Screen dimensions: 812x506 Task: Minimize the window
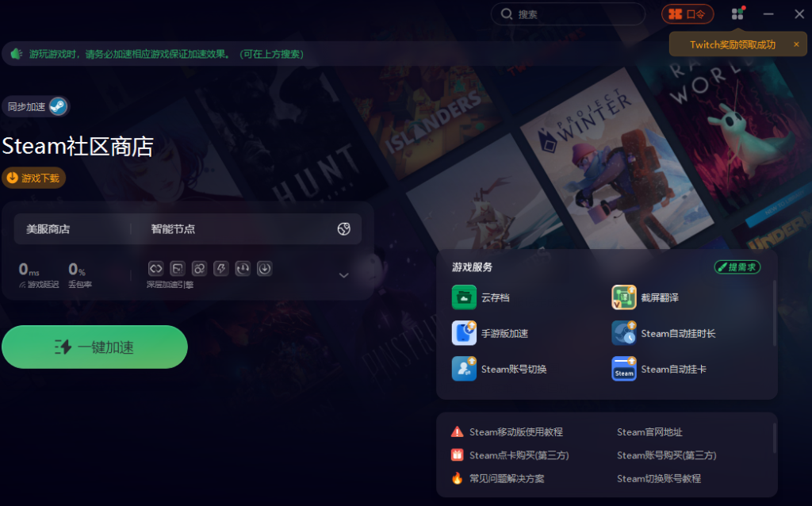click(768, 14)
